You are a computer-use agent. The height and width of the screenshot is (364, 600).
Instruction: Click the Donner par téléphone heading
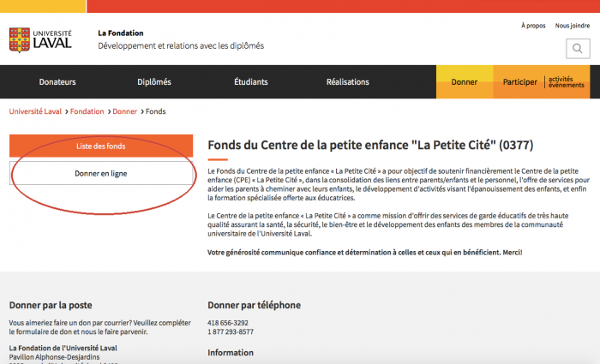tap(254, 305)
